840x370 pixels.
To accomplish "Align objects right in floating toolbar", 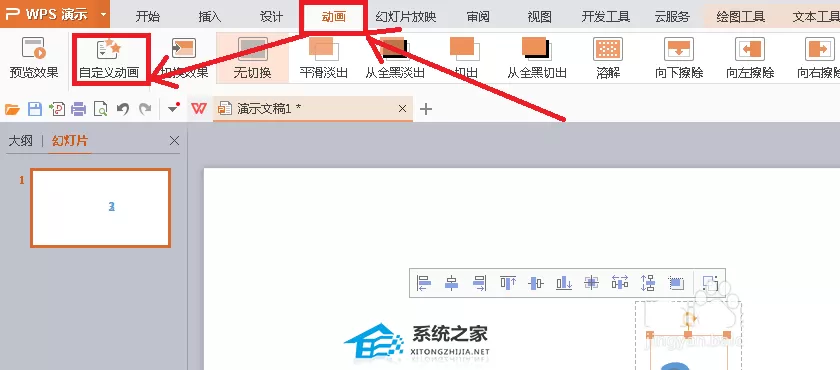I will (x=479, y=283).
